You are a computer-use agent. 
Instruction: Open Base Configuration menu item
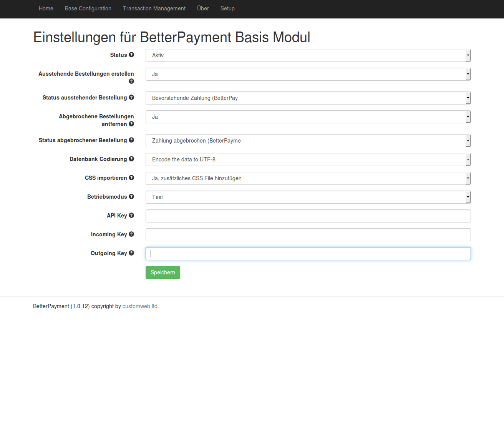(88, 8)
